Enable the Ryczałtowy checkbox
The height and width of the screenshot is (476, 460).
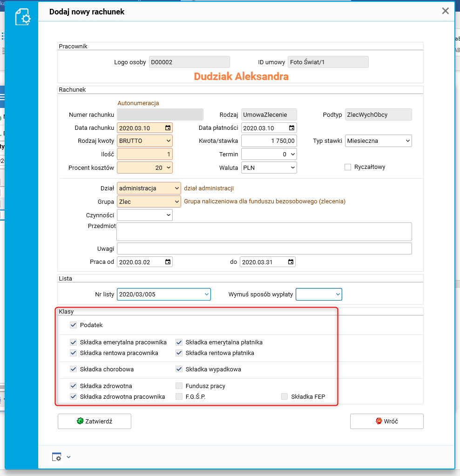348,167
